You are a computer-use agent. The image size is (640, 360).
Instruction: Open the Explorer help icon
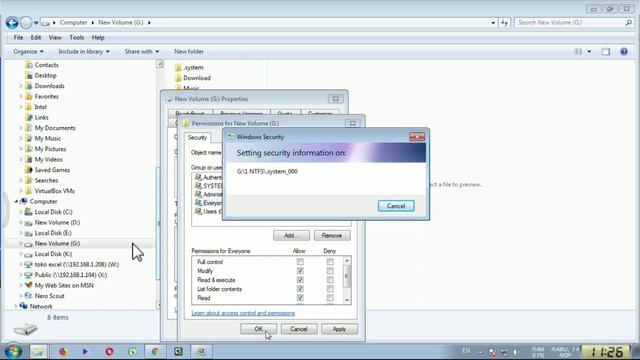tap(624, 51)
